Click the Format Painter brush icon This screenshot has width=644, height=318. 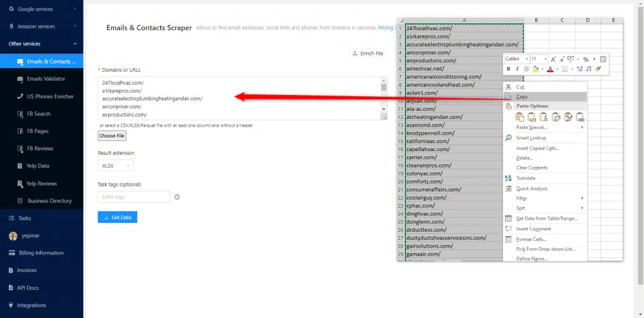click(x=597, y=69)
